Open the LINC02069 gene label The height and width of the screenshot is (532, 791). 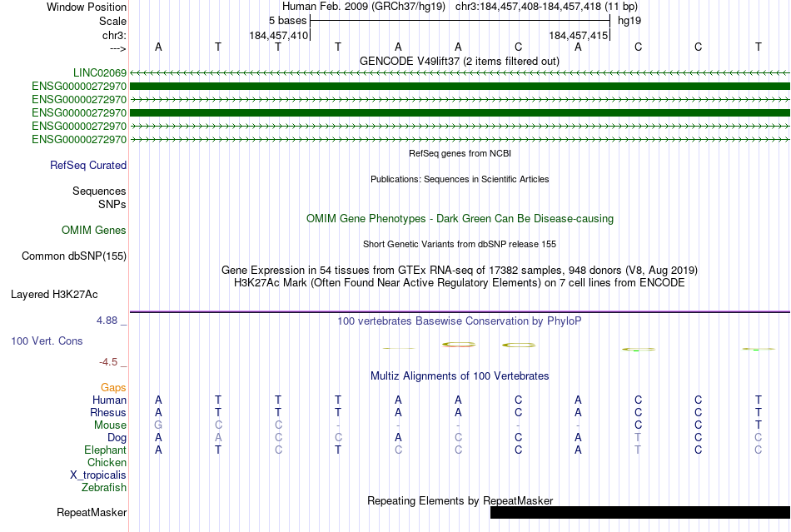(100, 73)
